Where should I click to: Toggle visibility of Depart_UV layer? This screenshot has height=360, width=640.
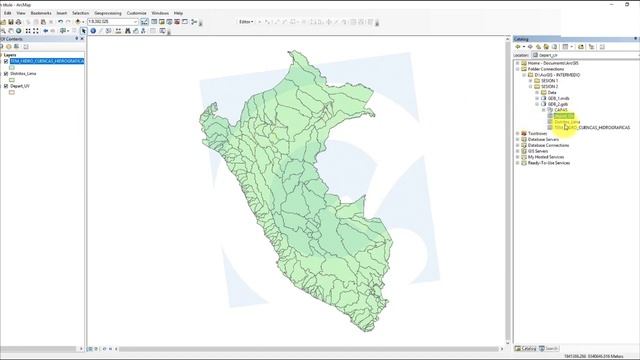click(x=6, y=87)
